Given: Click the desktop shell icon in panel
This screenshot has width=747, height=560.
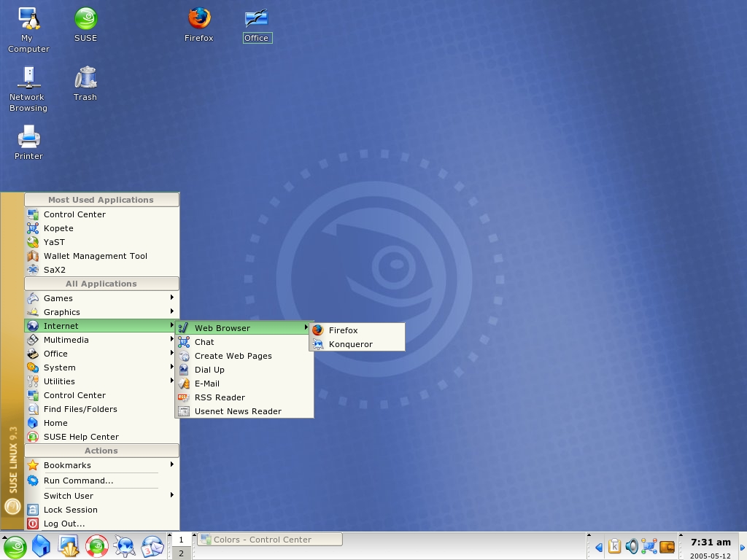Looking at the screenshot, I should pyautogui.click(x=69, y=546).
